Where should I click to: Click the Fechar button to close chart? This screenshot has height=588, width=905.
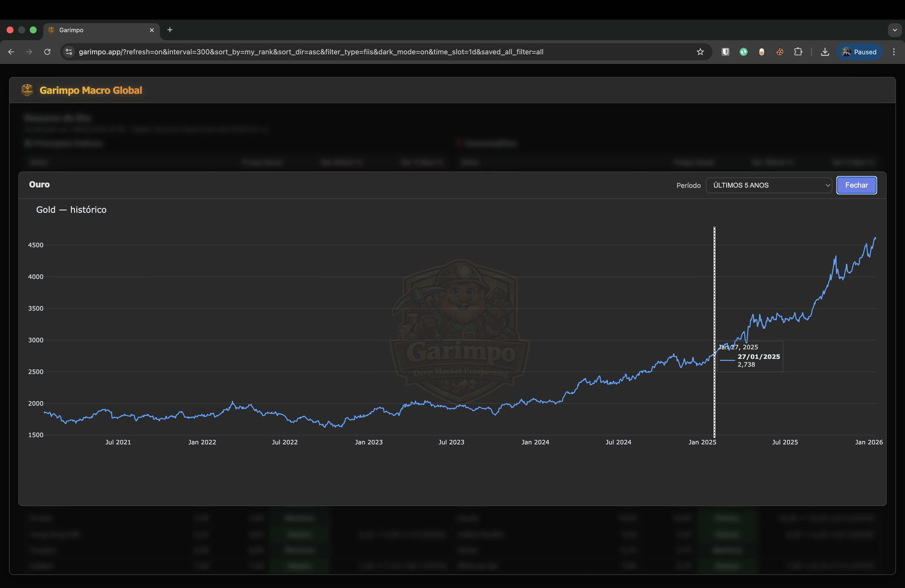[856, 185]
